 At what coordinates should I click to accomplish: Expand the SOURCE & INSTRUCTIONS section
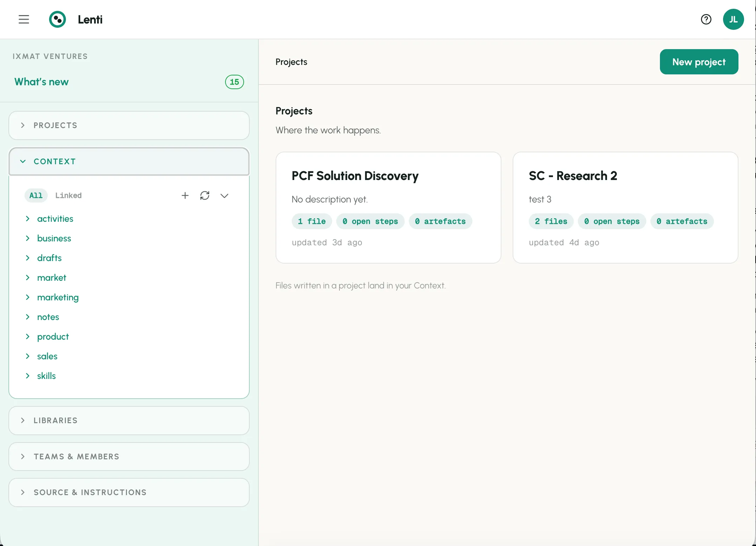click(x=129, y=492)
